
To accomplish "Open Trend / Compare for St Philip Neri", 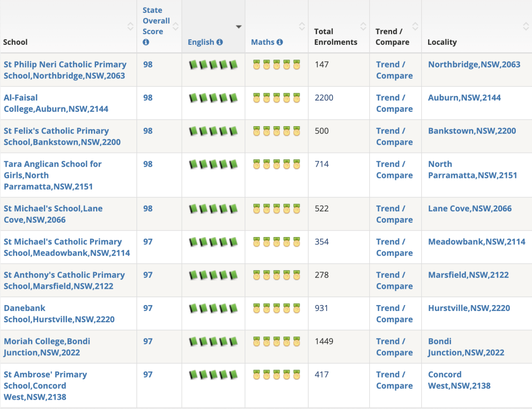I will 394,70.
